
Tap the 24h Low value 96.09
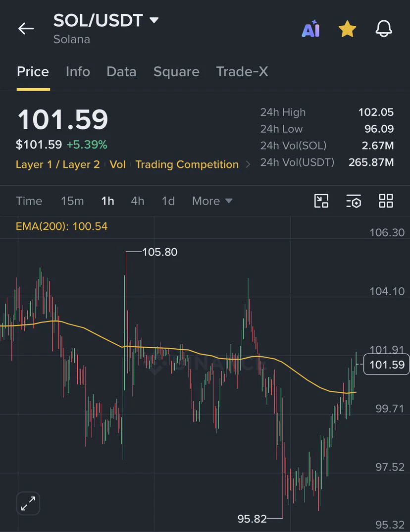tap(379, 129)
